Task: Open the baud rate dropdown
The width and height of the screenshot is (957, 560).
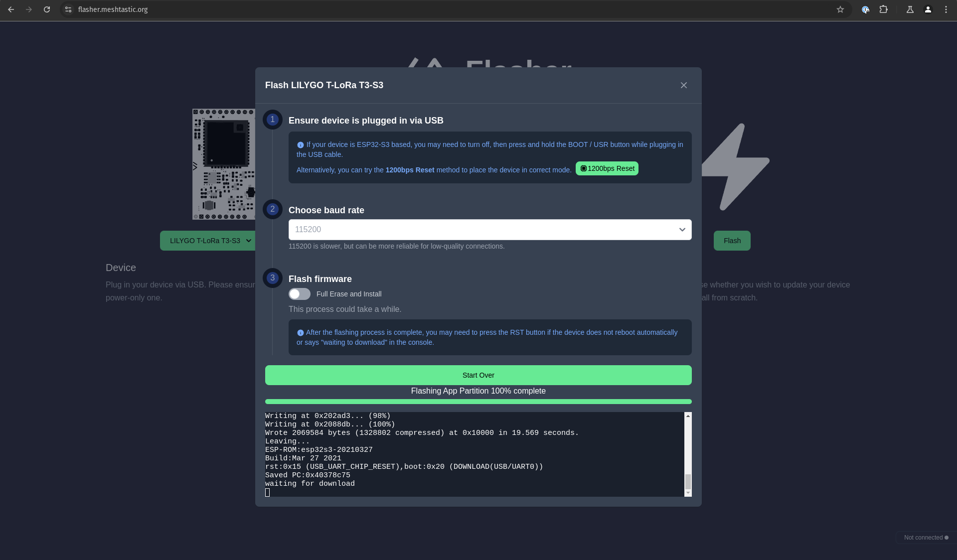Action: click(490, 230)
